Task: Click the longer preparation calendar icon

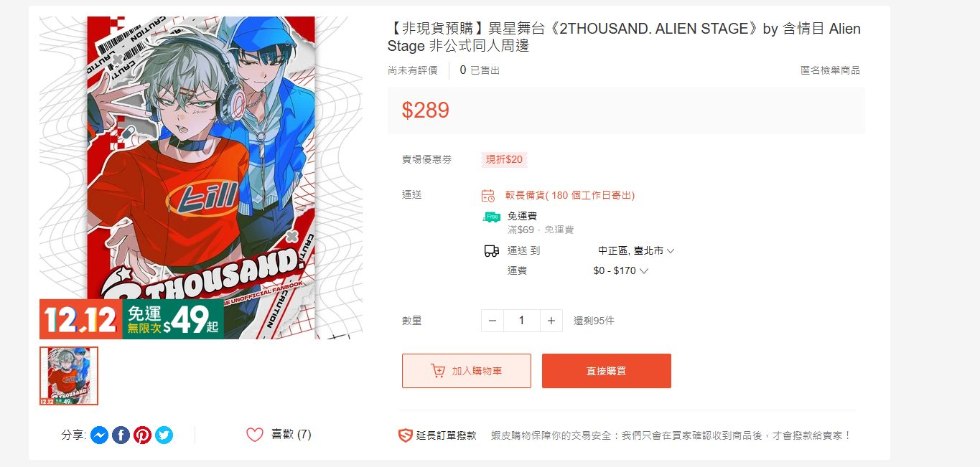Action: point(488,195)
